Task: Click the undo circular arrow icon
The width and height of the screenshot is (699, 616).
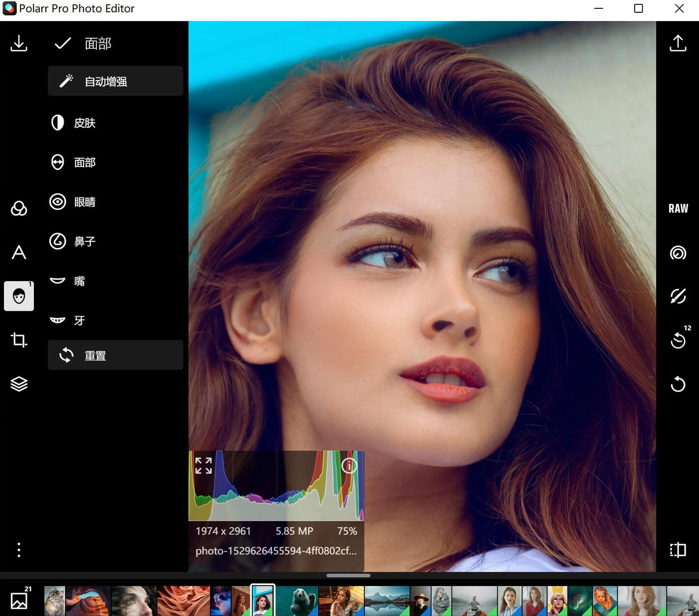Action: click(678, 384)
